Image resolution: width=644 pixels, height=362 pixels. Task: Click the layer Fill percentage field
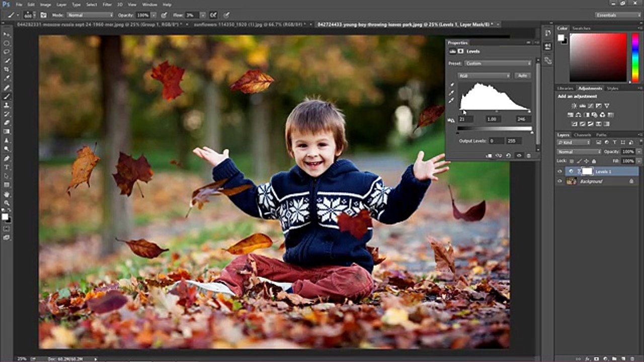[x=627, y=161]
